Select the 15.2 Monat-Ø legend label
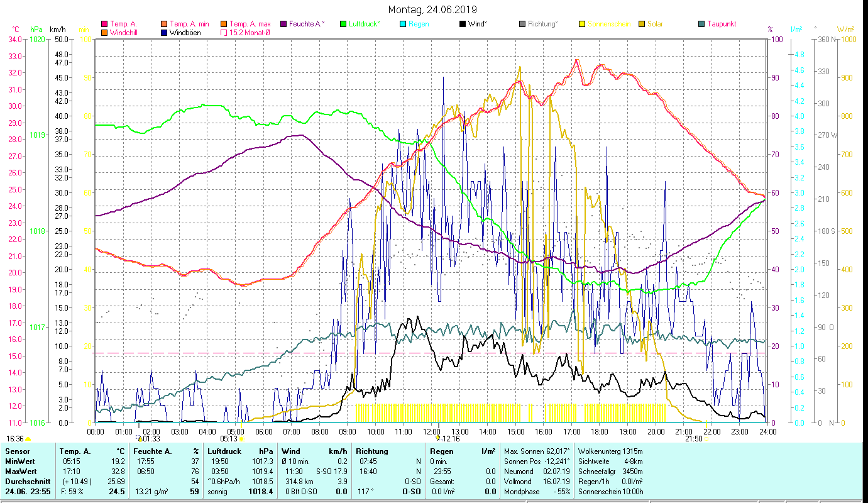Viewport: 868px width, 503px height. point(250,33)
